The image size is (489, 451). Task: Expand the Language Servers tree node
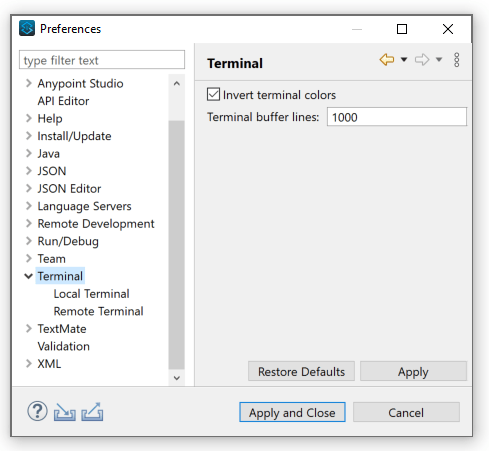pyautogui.click(x=29, y=206)
